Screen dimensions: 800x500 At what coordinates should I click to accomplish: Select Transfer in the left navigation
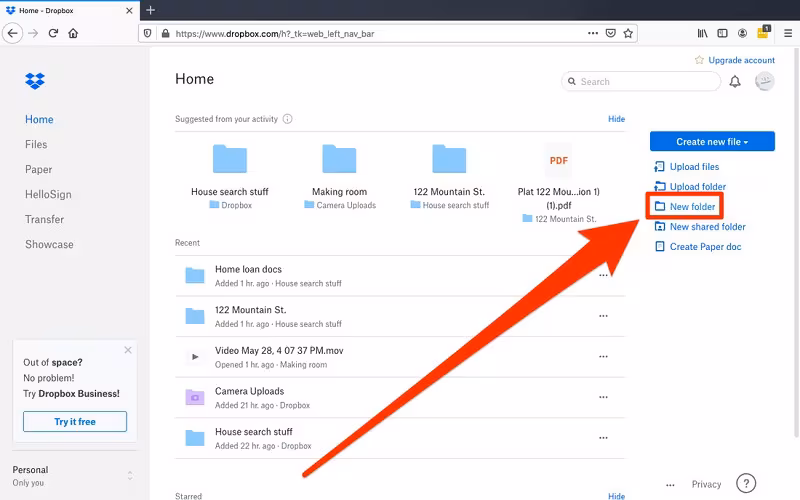pos(44,219)
